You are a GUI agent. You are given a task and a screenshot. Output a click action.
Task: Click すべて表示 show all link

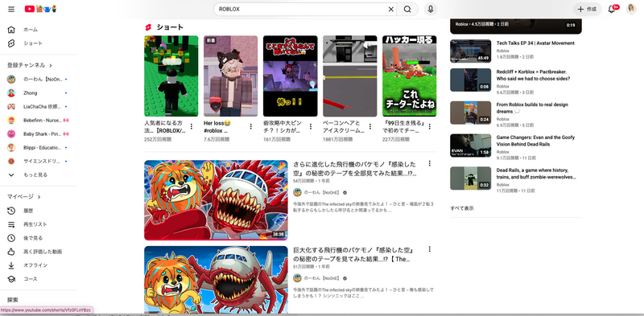pos(462,208)
